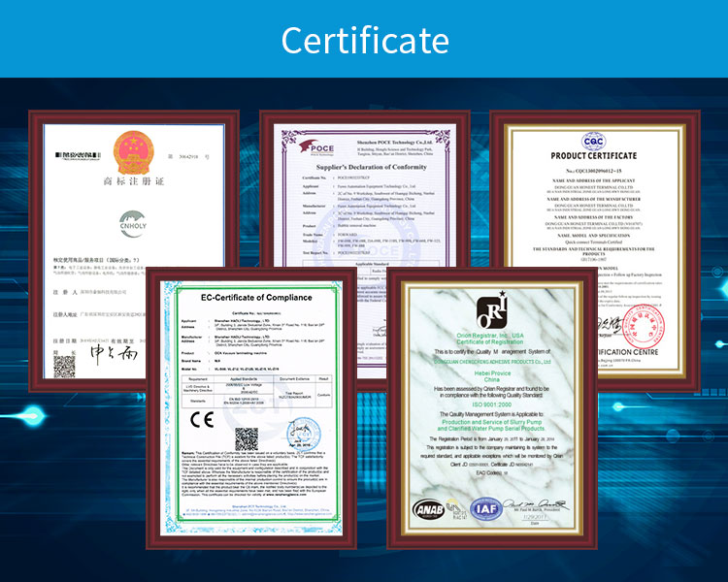Click the red round stamp on CQC certificate
The width and height of the screenshot is (728, 582).
coord(644,326)
